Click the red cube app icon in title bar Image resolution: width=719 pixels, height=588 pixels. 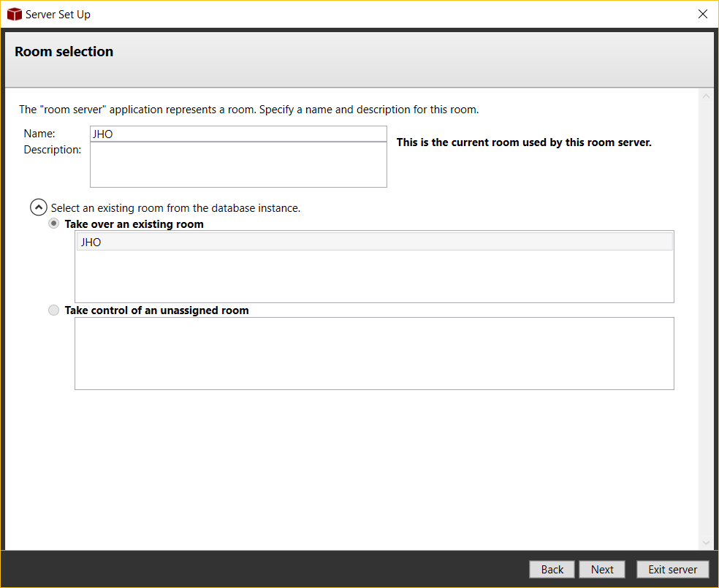point(14,14)
